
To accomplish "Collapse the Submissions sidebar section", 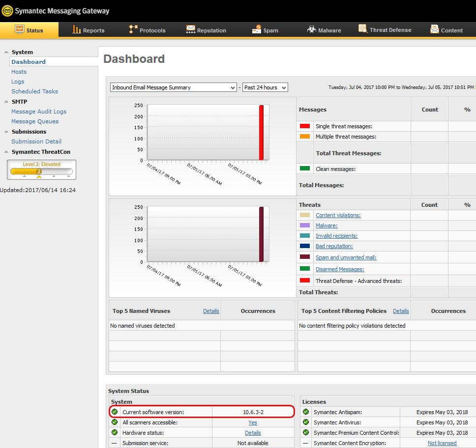I will click(x=7, y=132).
